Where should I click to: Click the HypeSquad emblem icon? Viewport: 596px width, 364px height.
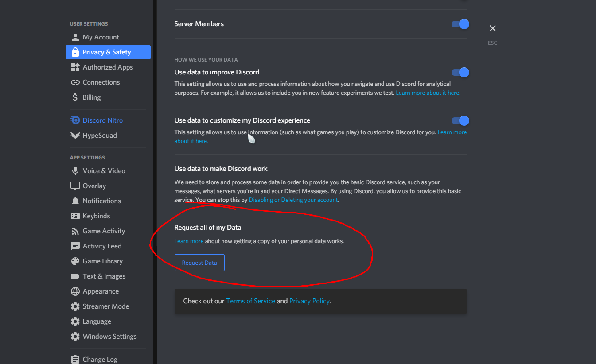pyautogui.click(x=75, y=136)
